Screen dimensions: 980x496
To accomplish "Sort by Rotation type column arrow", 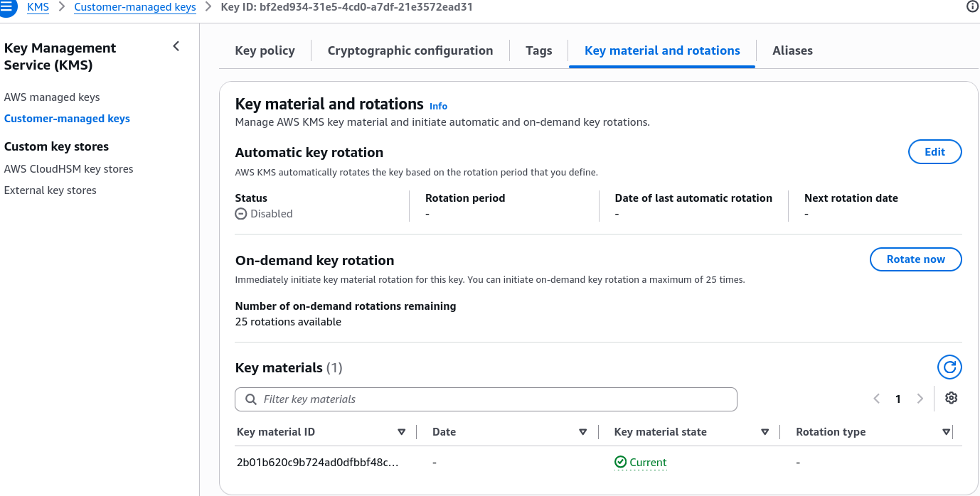I will point(946,432).
